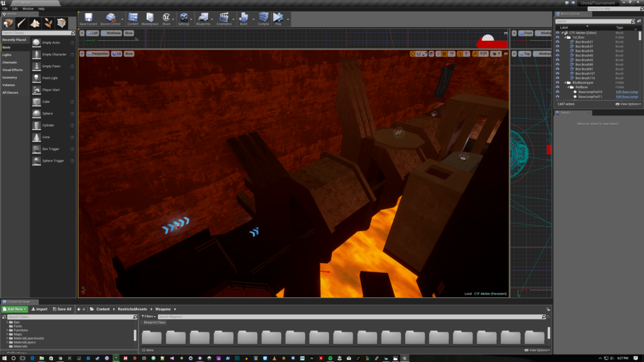Image resolution: width=644 pixels, height=362 pixels.
Task: Open Content Browser View Options dropdown
Action: pyautogui.click(x=537, y=350)
